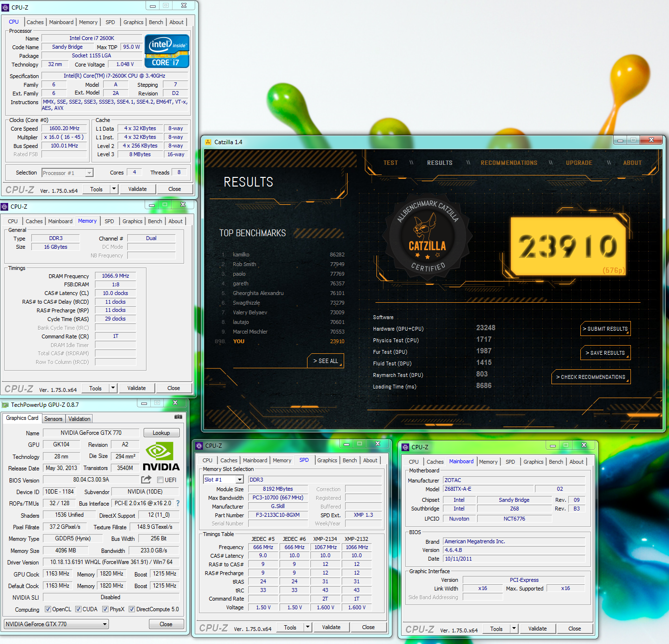
Task: Select the Sensors tab in GPU-Z
Action: (x=54, y=419)
